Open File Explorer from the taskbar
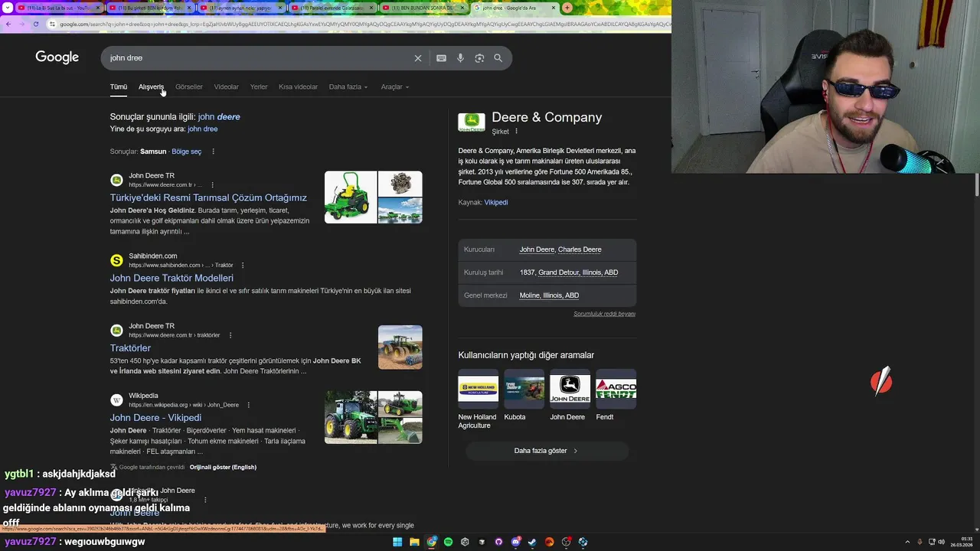980x551 pixels. tap(414, 542)
